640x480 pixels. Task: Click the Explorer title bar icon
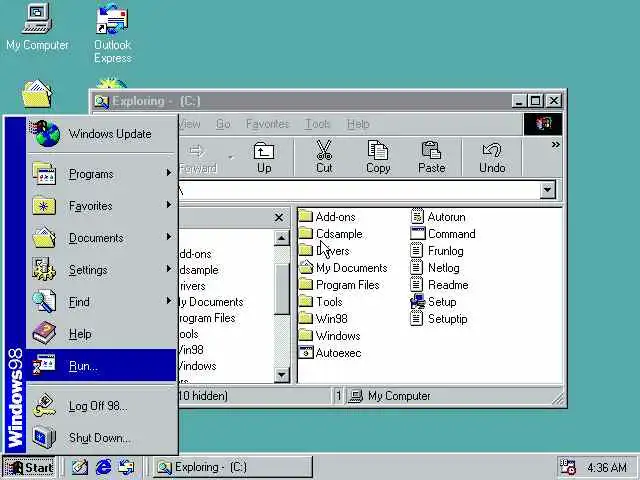tap(101, 101)
